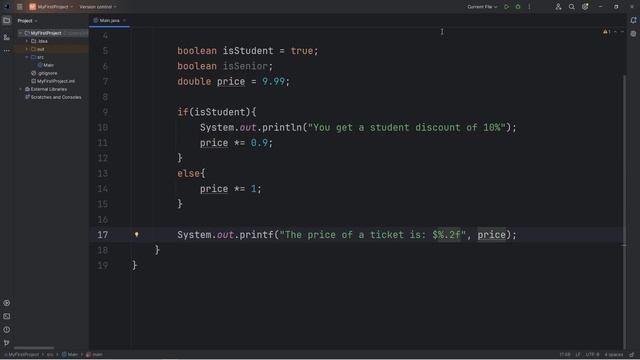Screen dimensions: 640x360
Task: Open the Current File run configuration dropdown
Action: (482, 7)
